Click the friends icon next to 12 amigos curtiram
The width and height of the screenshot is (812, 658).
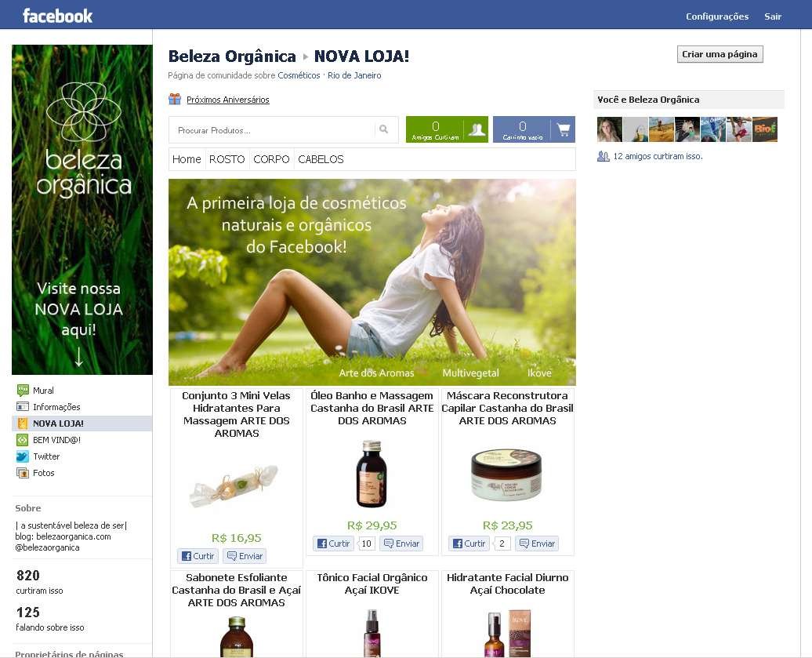604,156
